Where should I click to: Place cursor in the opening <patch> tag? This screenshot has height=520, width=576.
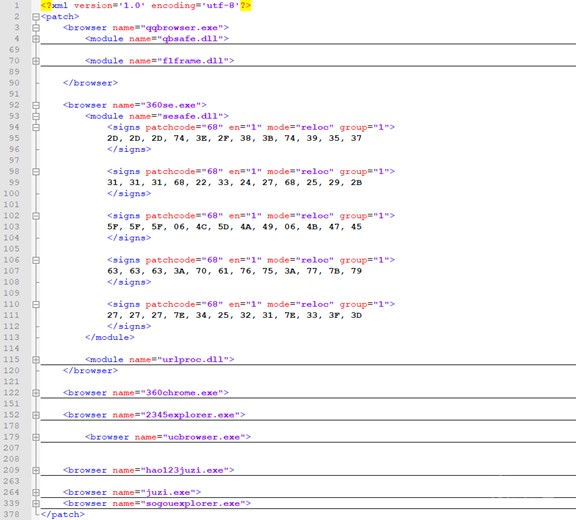coord(60,17)
